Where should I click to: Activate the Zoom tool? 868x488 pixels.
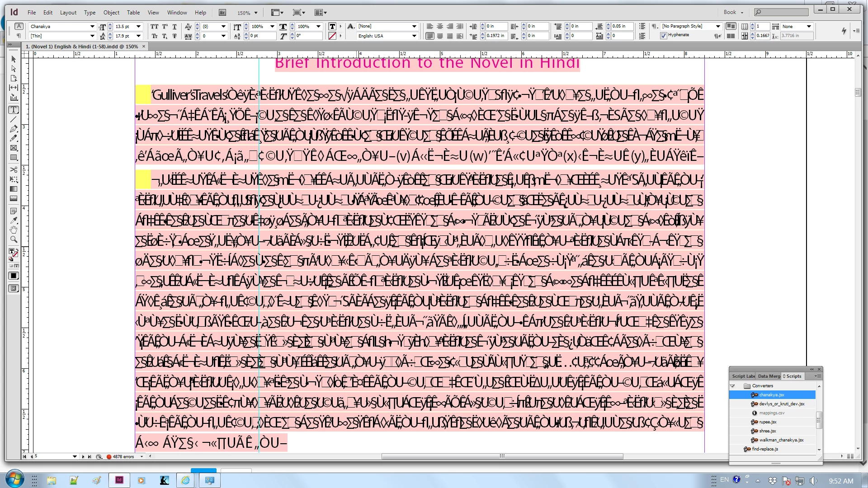[x=14, y=239]
